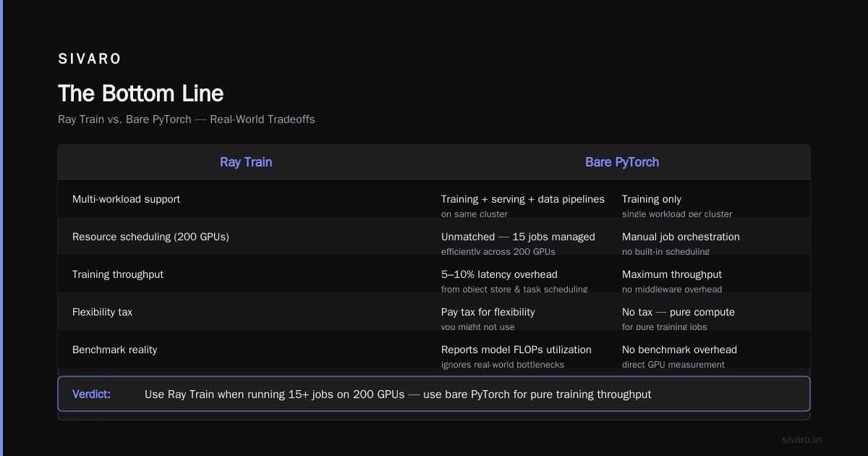Click 'no built-in scheduling' subtext
Screen dimensions: 868x456
click(x=665, y=252)
